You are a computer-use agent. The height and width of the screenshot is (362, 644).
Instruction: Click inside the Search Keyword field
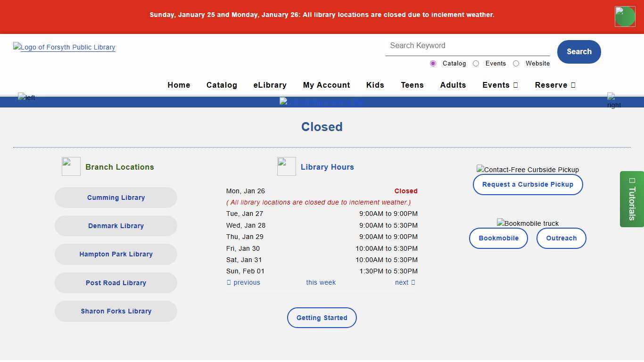point(467,46)
